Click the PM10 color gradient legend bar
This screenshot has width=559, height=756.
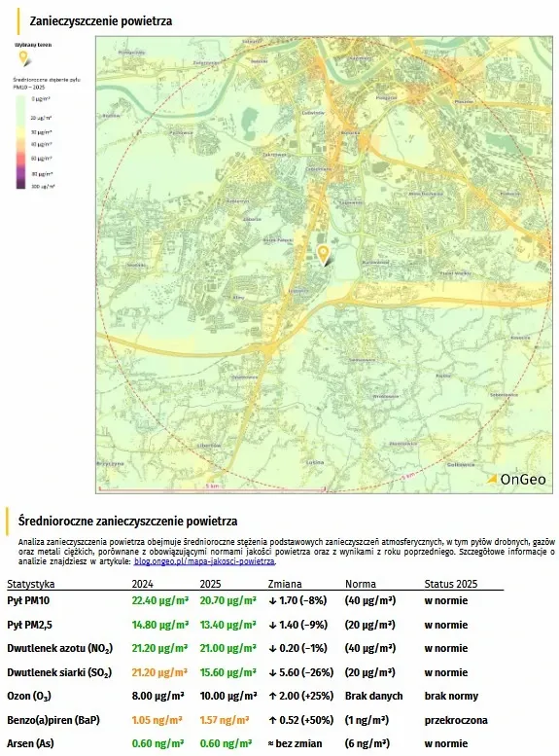20,142
